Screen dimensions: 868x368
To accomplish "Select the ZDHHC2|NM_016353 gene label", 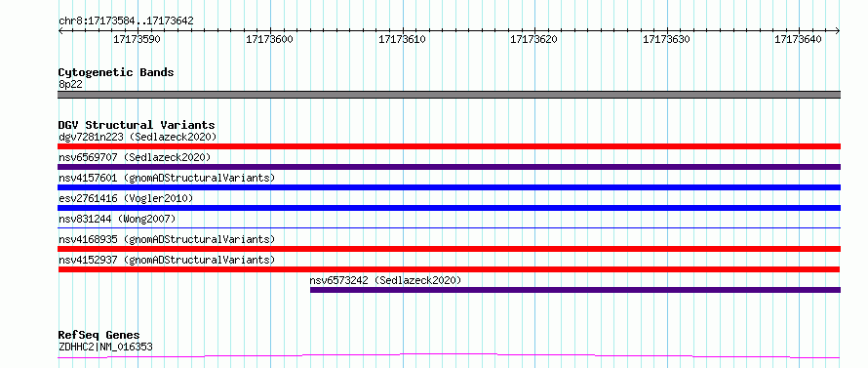I will (x=105, y=347).
